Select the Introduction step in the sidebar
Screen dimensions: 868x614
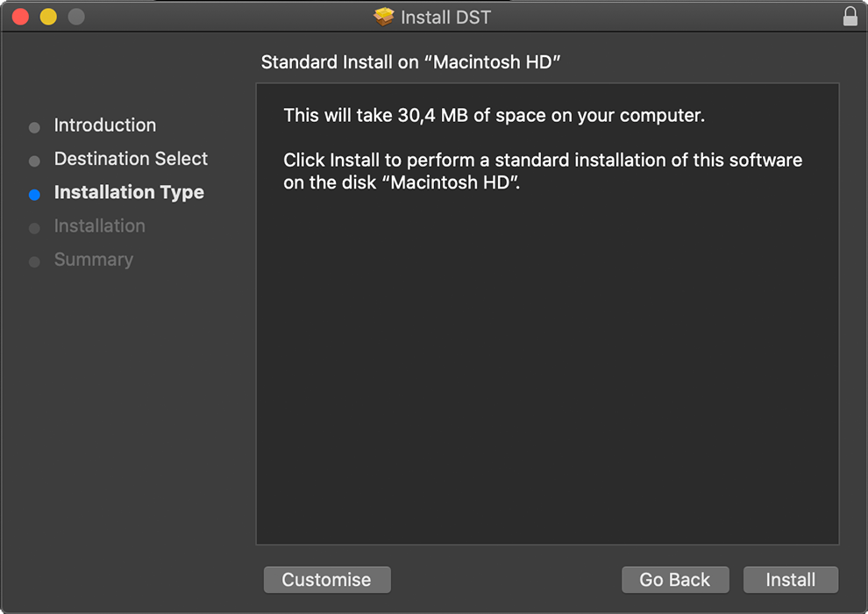[x=105, y=125]
